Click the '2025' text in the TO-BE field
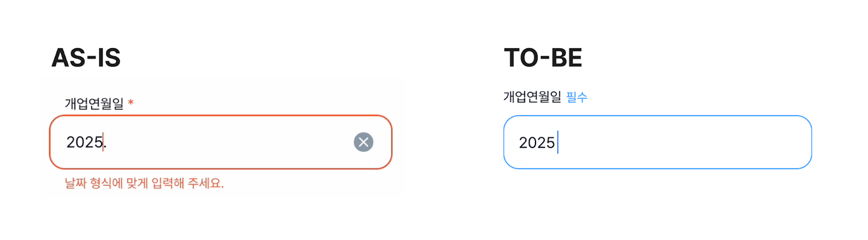Image resolution: width=868 pixels, height=240 pixels. click(537, 142)
